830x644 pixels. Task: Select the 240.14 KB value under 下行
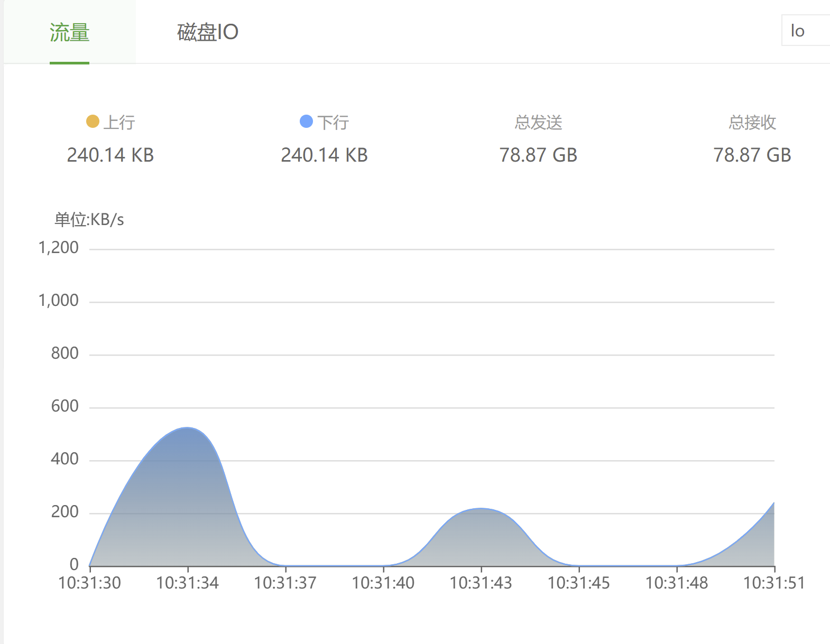(x=324, y=155)
